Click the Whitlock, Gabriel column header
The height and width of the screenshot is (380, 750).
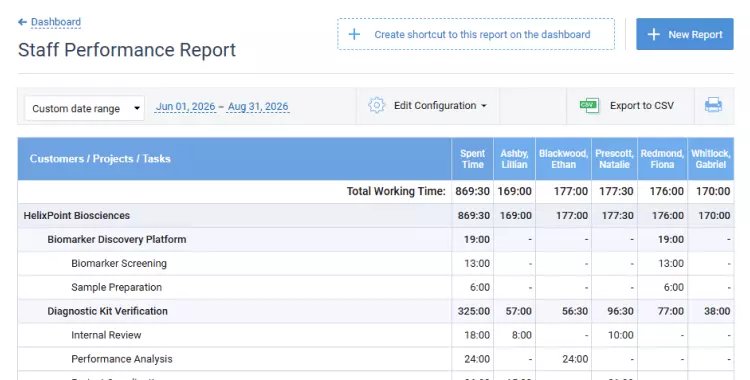coord(711,159)
